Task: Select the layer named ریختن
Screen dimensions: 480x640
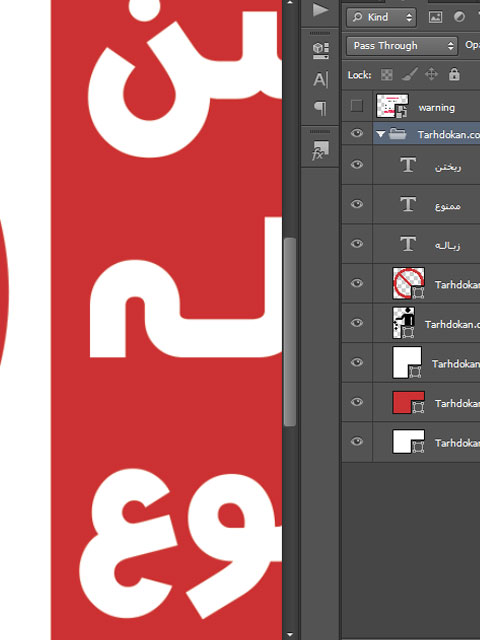Action: tap(448, 167)
